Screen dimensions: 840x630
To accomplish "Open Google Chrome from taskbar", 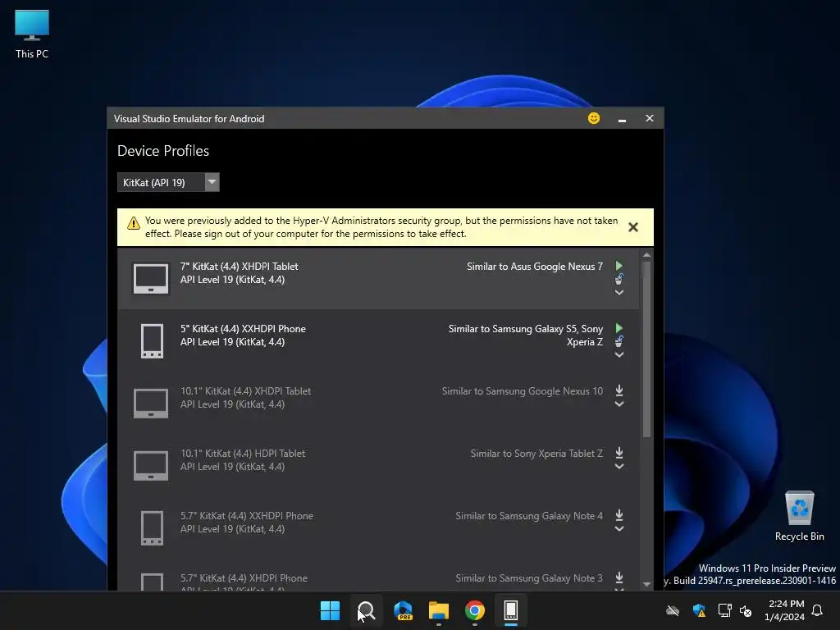I will [475, 610].
